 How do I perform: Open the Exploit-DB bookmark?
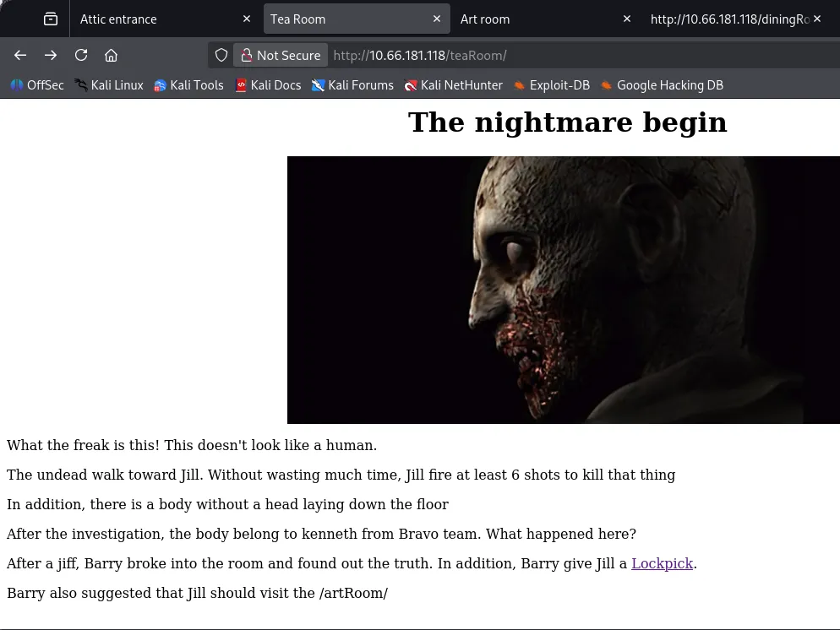click(x=551, y=84)
